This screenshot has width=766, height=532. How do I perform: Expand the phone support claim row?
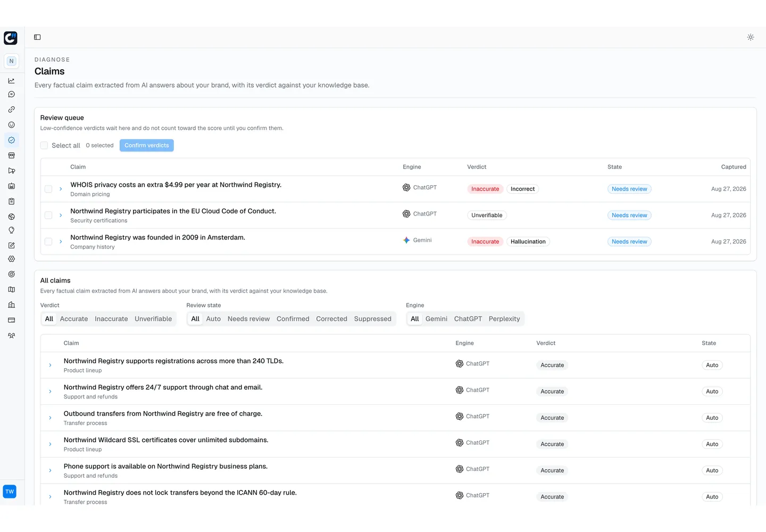(x=51, y=471)
